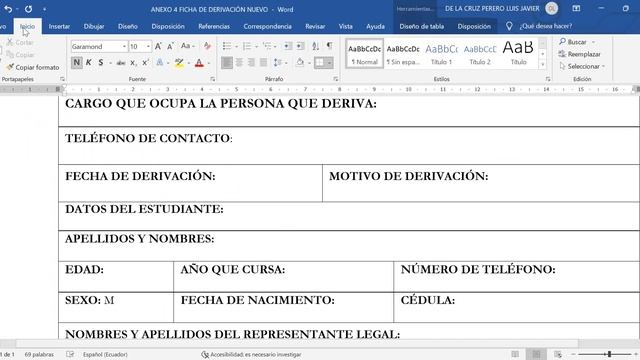
Task: Open the Insertar tab
Action: click(x=59, y=26)
